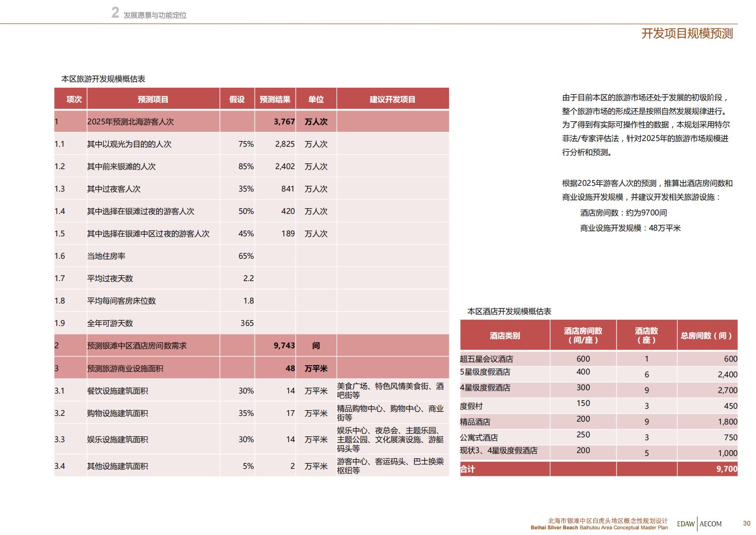
Task: Select row 餐饮设施建筑面积
Action: click(251, 391)
